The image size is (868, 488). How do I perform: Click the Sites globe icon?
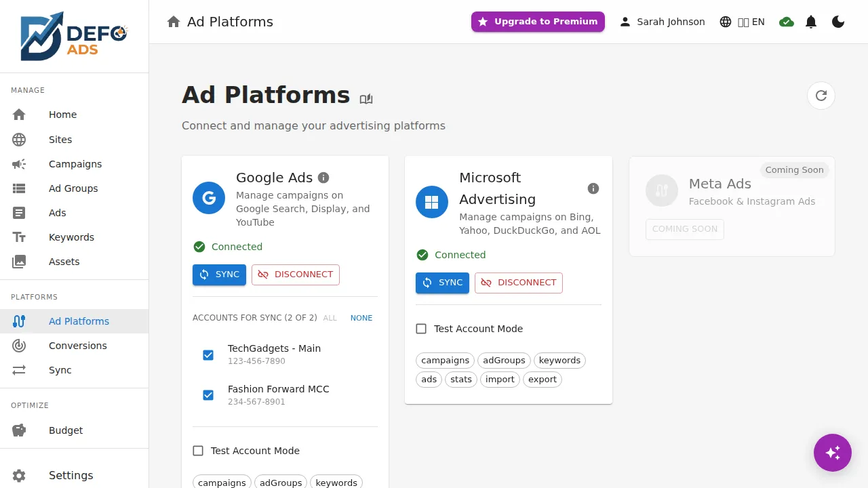pos(19,140)
